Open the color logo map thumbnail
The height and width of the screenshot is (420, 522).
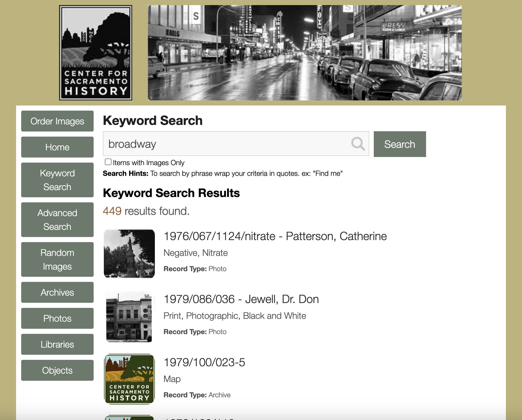(x=129, y=379)
